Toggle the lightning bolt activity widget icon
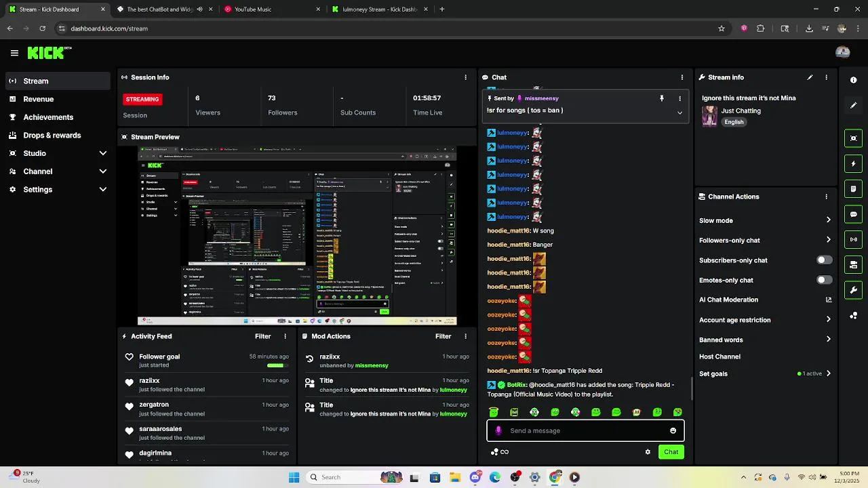 pyautogui.click(x=853, y=163)
